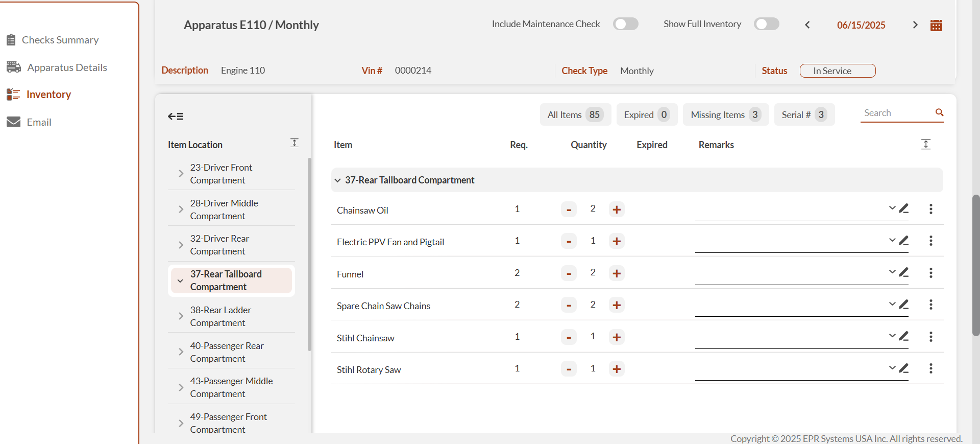Click the search magnifier icon

pyautogui.click(x=939, y=112)
